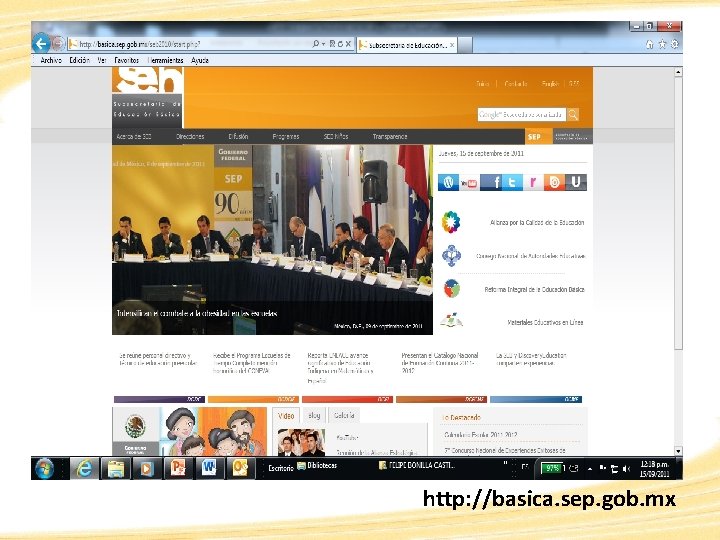Open the pink 'r' social icon
The width and height of the screenshot is (720, 540).
(x=533, y=183)
